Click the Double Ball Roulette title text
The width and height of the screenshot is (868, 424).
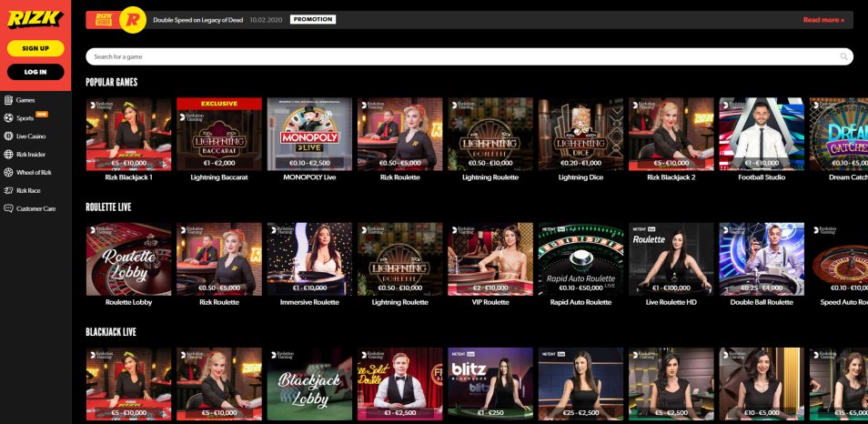click(762, 303)
